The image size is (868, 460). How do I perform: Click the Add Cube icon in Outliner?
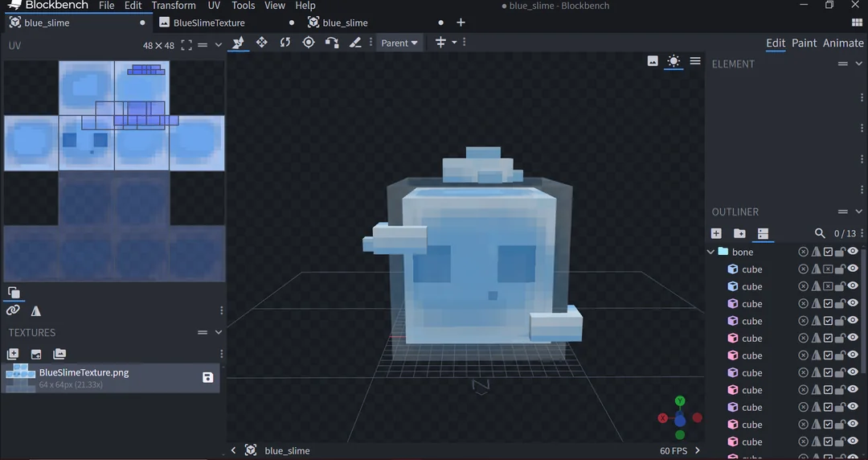click(716, 233)
